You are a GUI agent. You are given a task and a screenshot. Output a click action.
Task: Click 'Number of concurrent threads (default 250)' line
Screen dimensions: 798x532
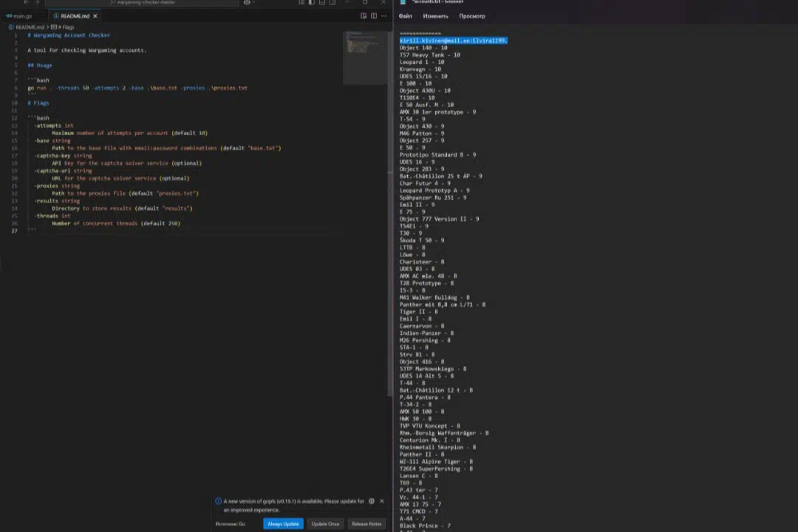(x=116, y=223)
